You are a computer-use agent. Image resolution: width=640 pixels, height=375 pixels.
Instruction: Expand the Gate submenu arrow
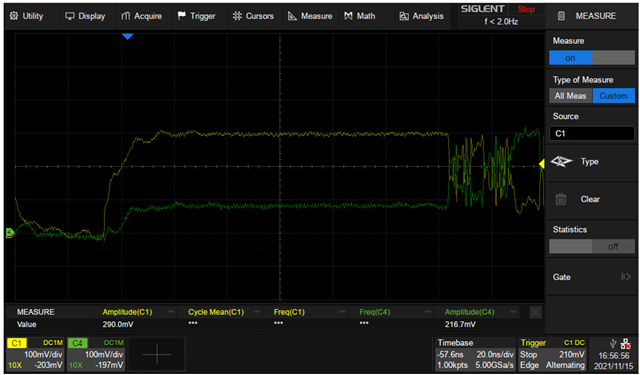pyautogui.click(x=626, y=277)
